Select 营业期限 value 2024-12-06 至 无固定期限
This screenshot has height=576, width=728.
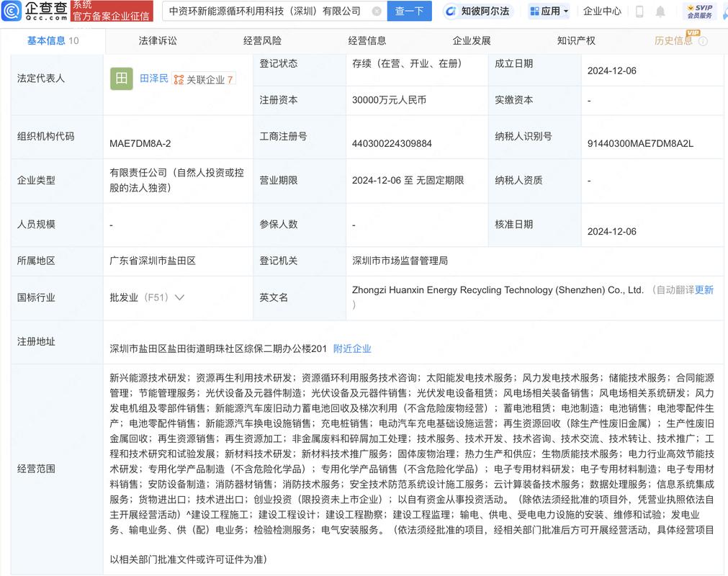(408, 180)
